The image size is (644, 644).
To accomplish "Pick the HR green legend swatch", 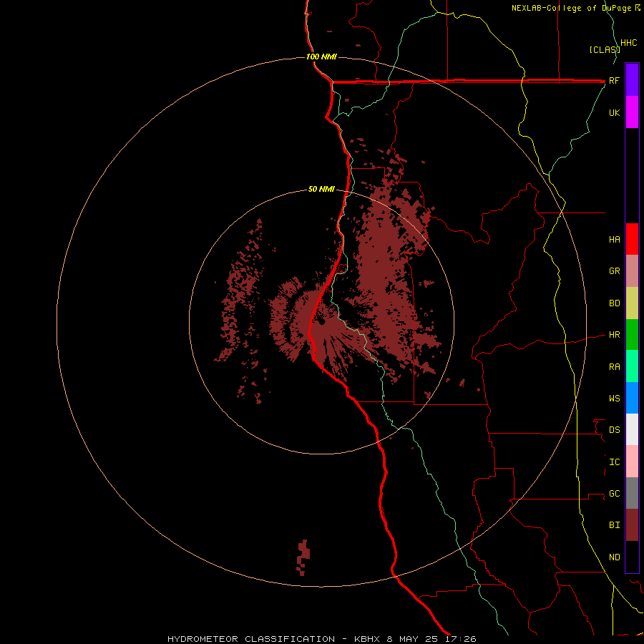I will point(632,335).
